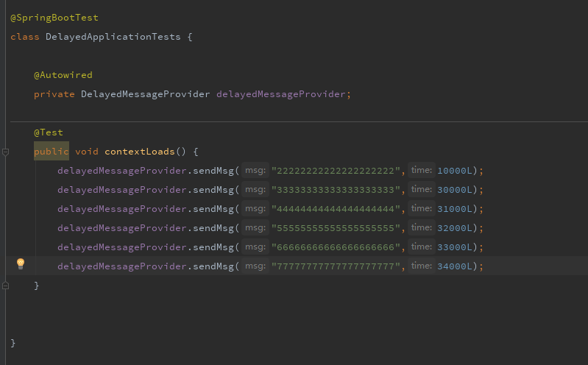Click the closing fold marker of contextLoads
The image size is (588, 365).
(x=6, y=286)
